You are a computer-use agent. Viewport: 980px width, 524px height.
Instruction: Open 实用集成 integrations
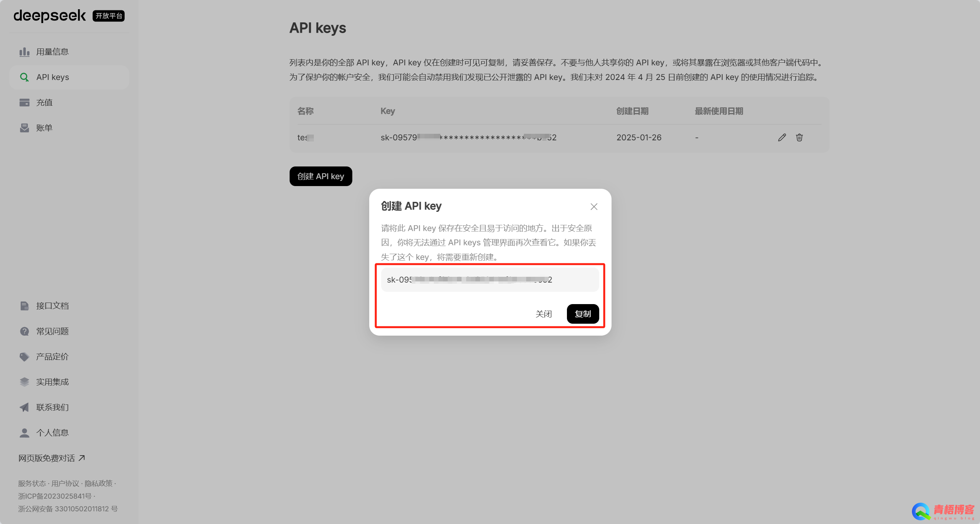(x=69, y=382)
